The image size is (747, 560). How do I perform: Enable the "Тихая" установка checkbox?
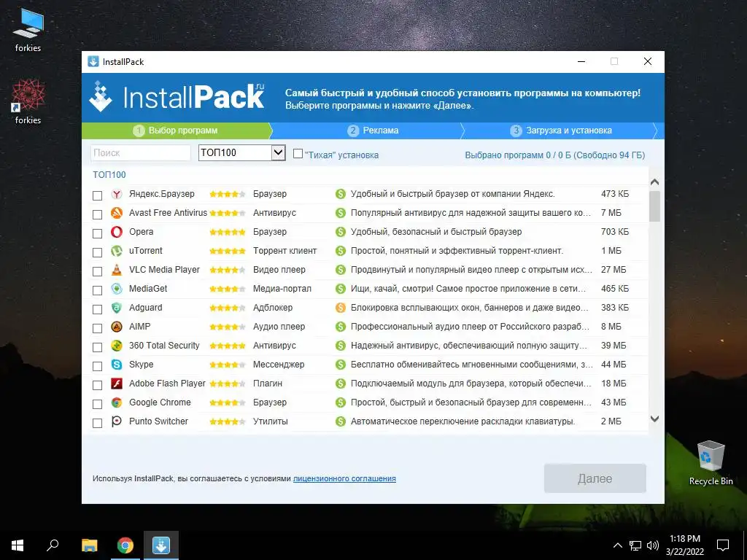tap(298, 153)
